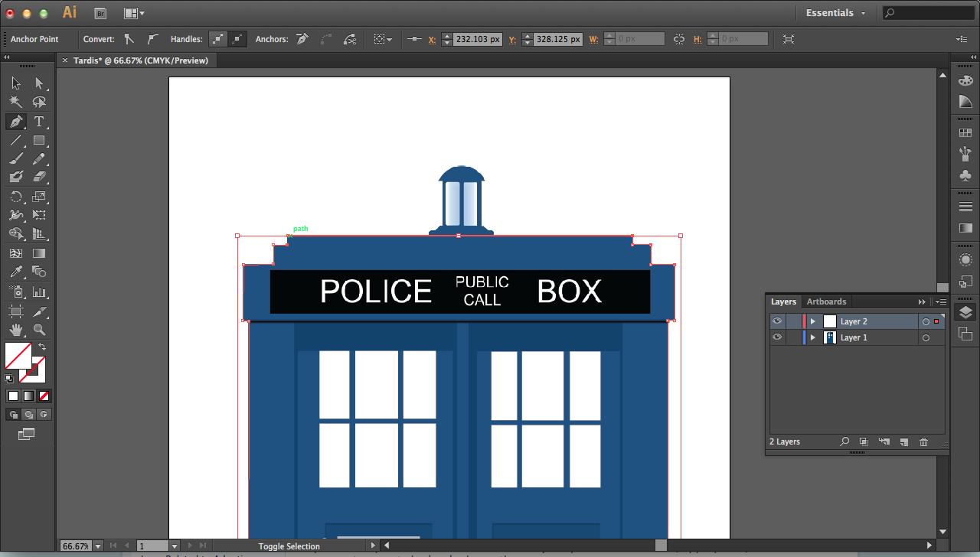Choose the Blob Brush tool
Viewport: 980px width, 557px height.
(x=16, y=177)
